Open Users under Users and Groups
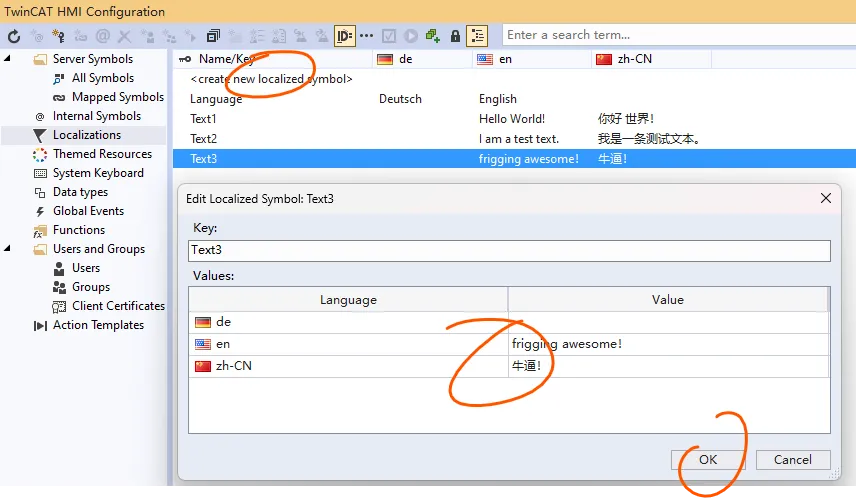 tap(86, 268)
